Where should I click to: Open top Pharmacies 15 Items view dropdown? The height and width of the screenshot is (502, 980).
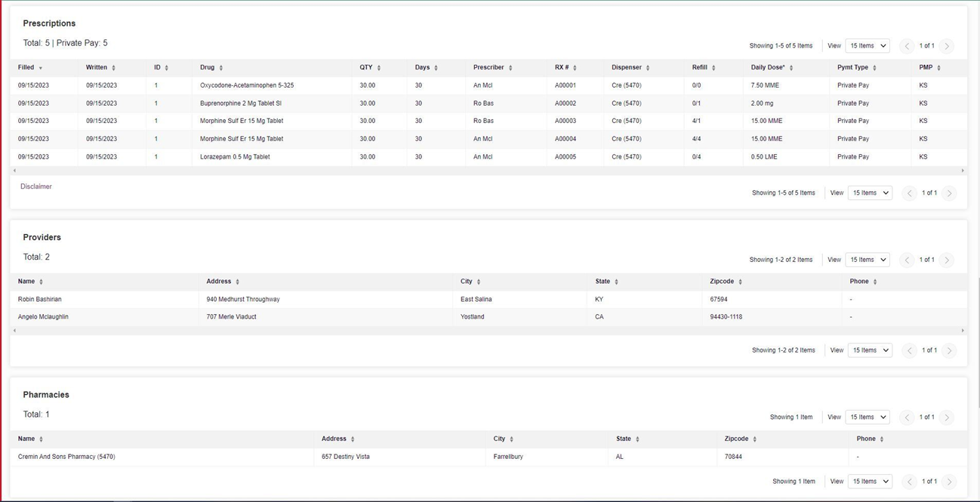tap(867, 417)
